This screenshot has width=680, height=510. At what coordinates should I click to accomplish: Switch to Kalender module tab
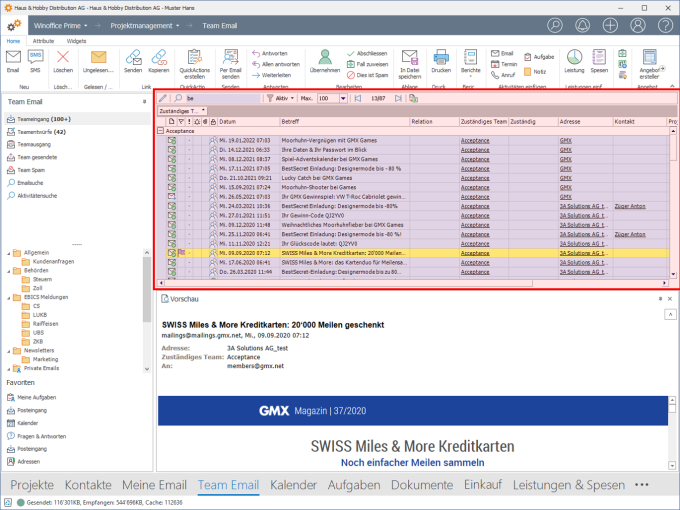(294, 485)
